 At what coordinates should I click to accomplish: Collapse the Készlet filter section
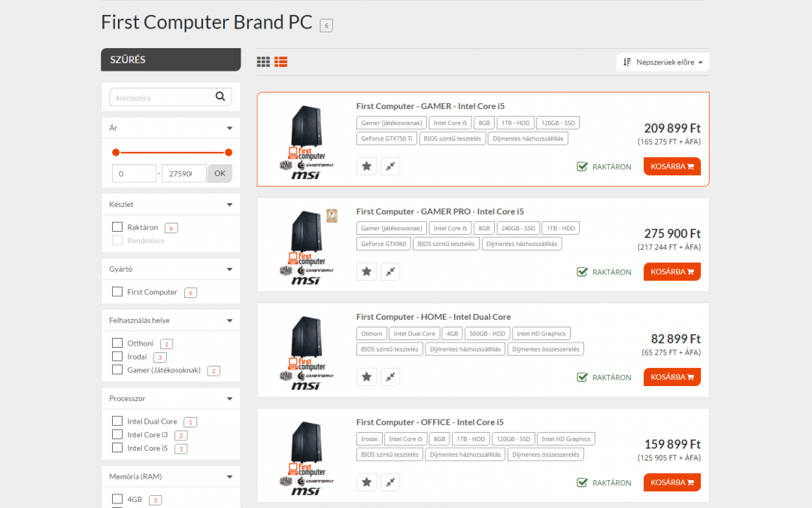pyautogui.click(x=229, y=205)
